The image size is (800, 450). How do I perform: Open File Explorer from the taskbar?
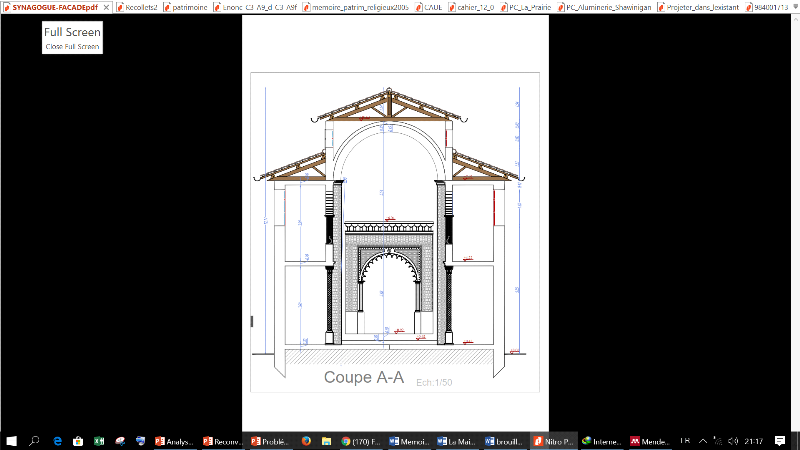pos(327,440)
